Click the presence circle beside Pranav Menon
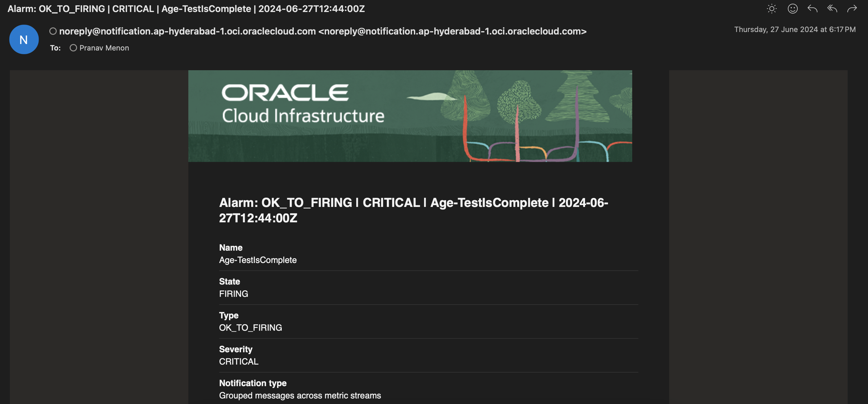868x404 pixels. (73, 48)
